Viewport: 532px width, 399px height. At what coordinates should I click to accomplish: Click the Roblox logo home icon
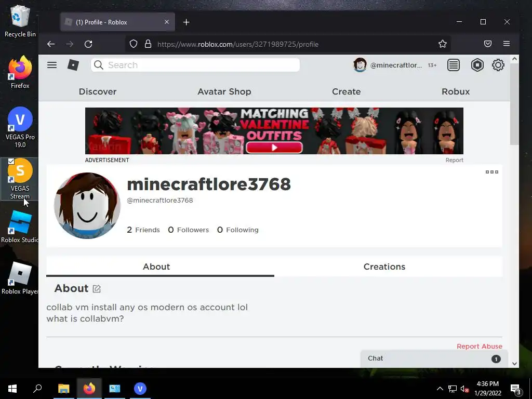click(x=73, y=65)
